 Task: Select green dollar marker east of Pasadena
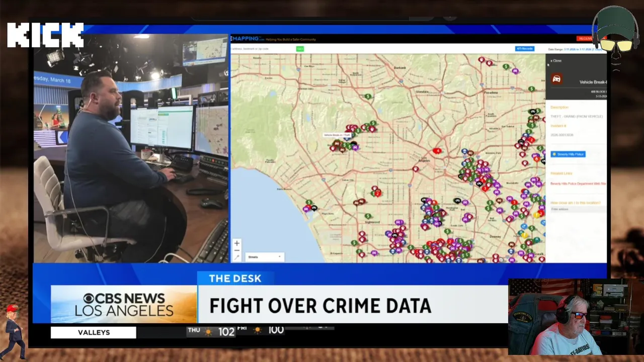(531, 89)
